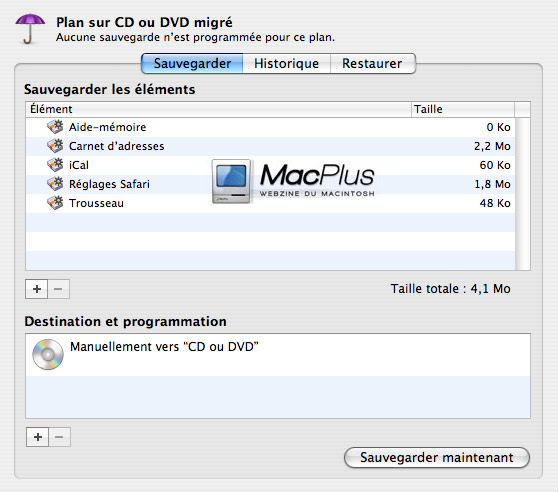Add a destination with the lower plus button
Viewport: 558px width, 492px height.
pyautogui.click(x=37, y=437)
